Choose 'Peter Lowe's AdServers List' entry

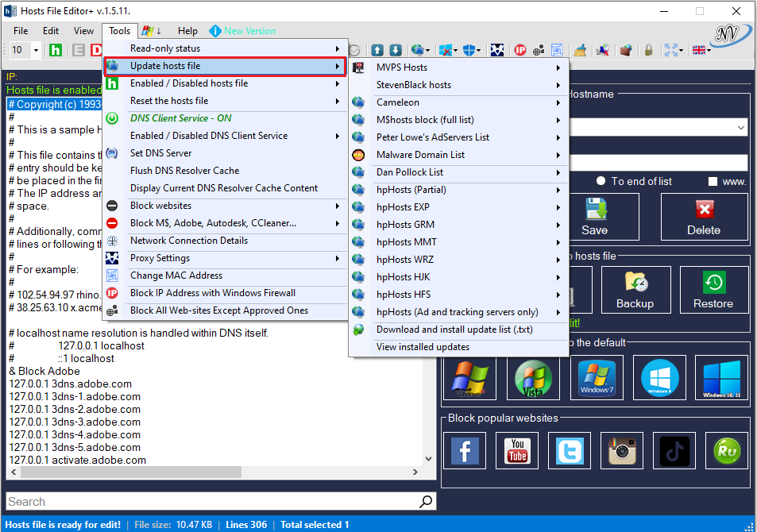click(x=458, y=137)
